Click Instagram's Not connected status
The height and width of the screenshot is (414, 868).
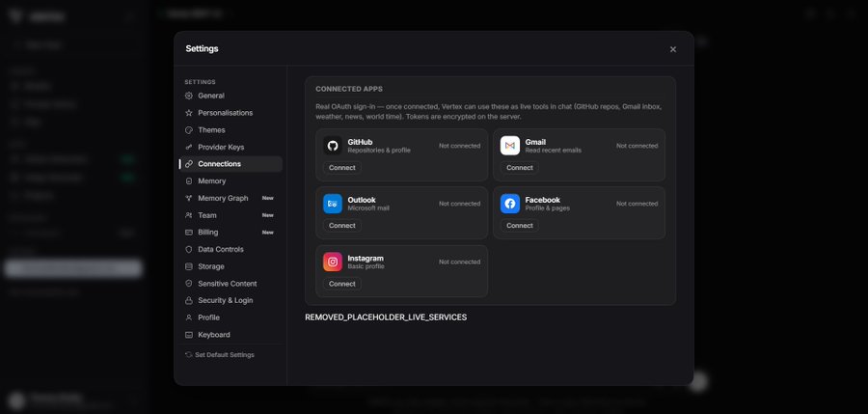pyautogui.click(x=459, y=262)
